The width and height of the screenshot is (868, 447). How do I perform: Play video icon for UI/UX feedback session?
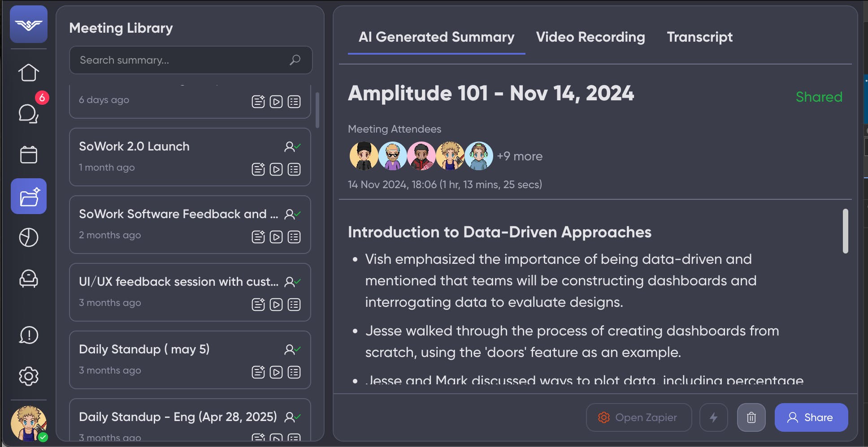pos(276,305)
